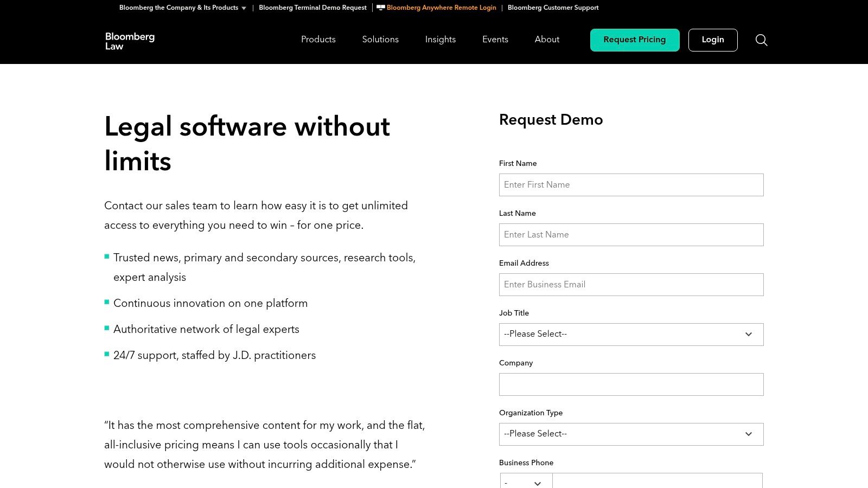This screenshot has width=868, height=488.
Task: Click the Bloomberg Law logo
Action: (130, 41)
